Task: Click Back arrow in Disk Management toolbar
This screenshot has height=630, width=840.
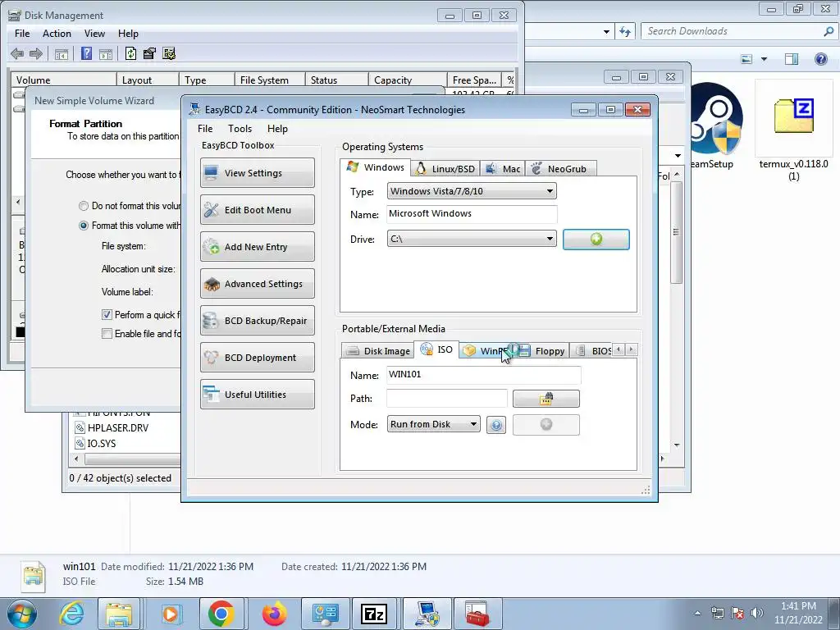Action: pyautogui.click(x=17, y=53)
